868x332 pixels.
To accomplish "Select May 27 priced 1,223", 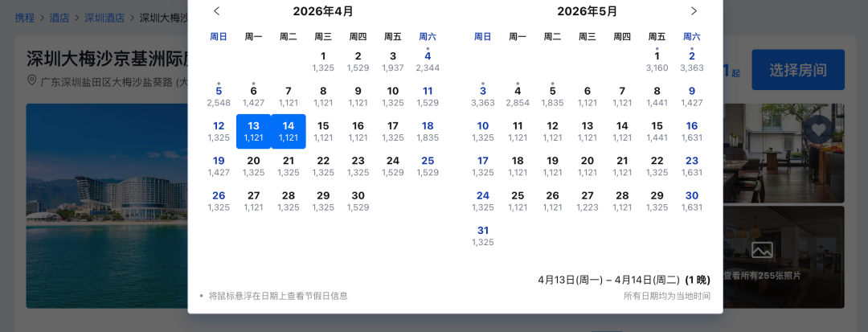I will pos(588,201).
